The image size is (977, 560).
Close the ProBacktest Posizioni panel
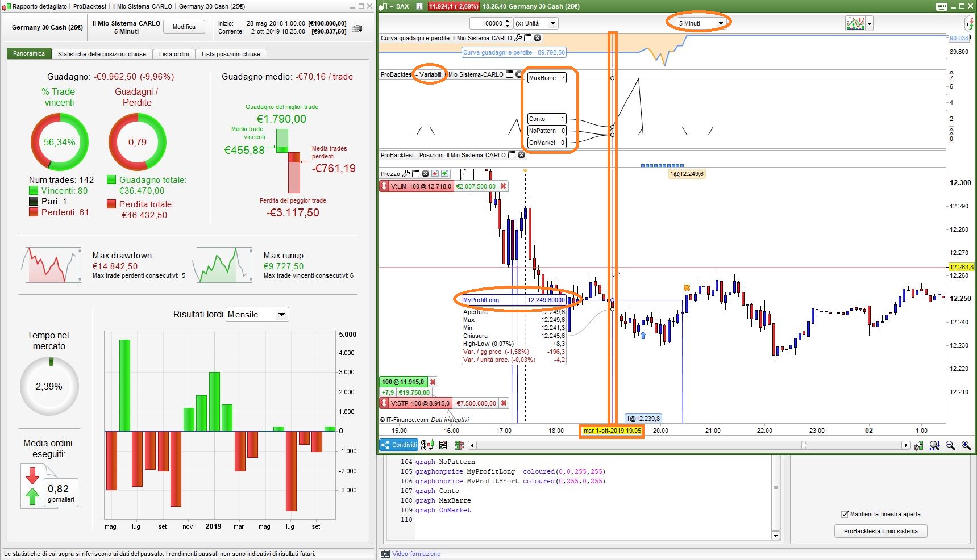coord(521,155)
